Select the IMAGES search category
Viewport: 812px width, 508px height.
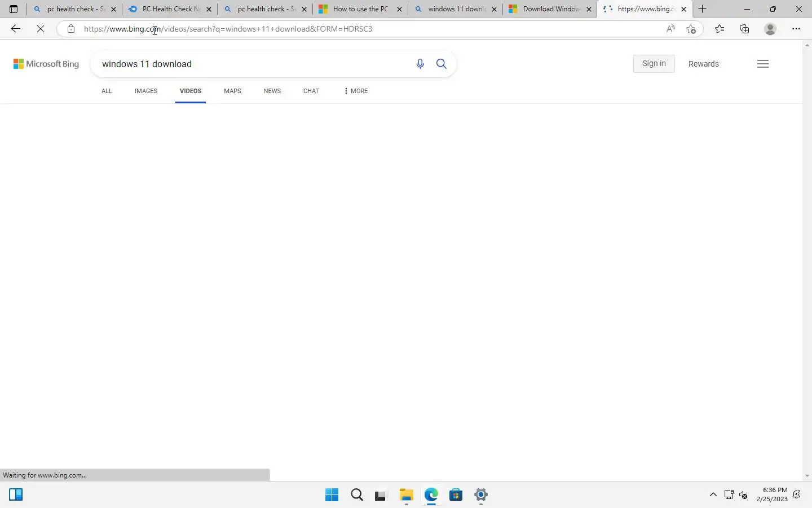coord(146,91)
